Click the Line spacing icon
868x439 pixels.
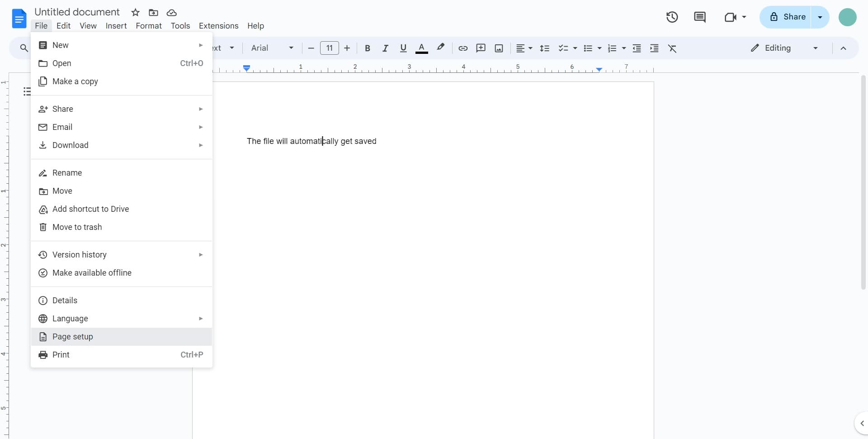(x=545, y=48)
